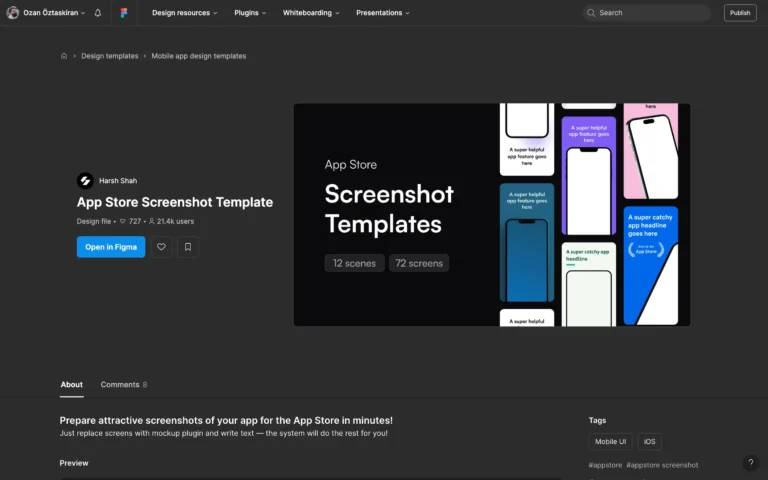Click the 727 likes count
The width and height of the screenshot is (768, 480).
click(x=130, y=221)
